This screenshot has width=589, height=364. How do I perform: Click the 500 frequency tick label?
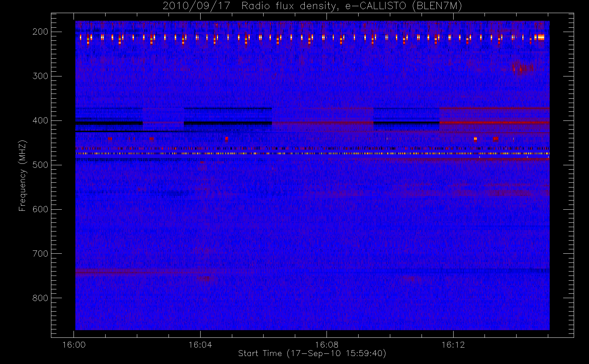(x=40, y=165)
